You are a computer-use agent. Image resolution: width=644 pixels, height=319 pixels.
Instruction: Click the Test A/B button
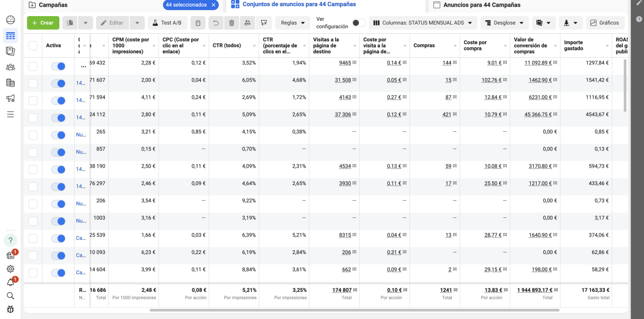(x=168, y=23)
